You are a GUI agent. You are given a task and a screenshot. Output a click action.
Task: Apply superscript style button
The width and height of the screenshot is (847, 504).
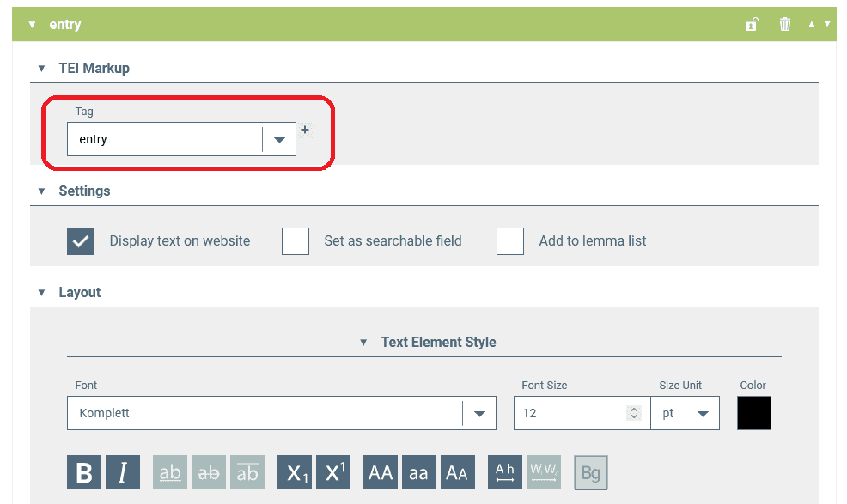(x=333, y=473)
